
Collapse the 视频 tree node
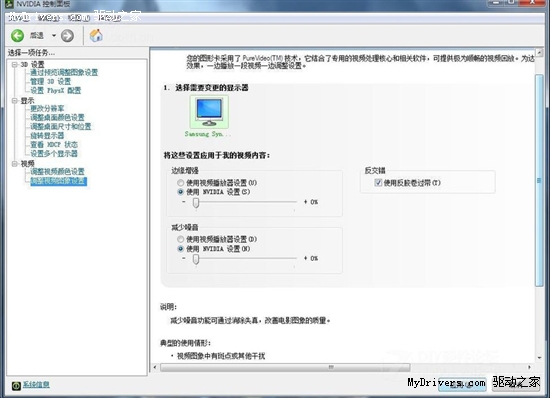coord(15,164)
